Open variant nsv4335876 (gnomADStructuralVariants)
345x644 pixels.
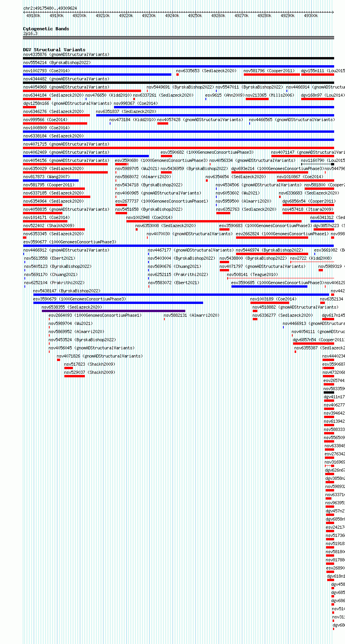click(x=66, y=54)
